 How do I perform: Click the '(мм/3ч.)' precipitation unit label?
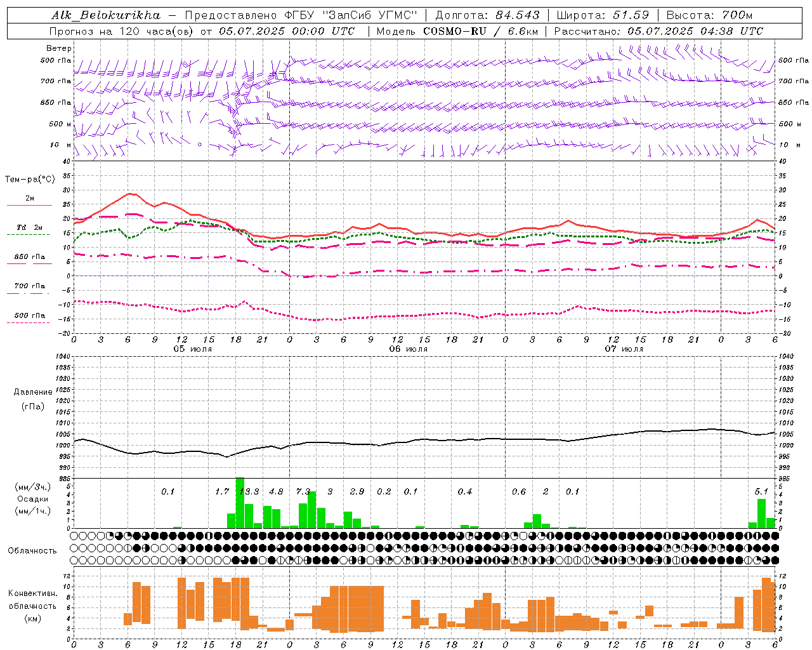point(32,487)
